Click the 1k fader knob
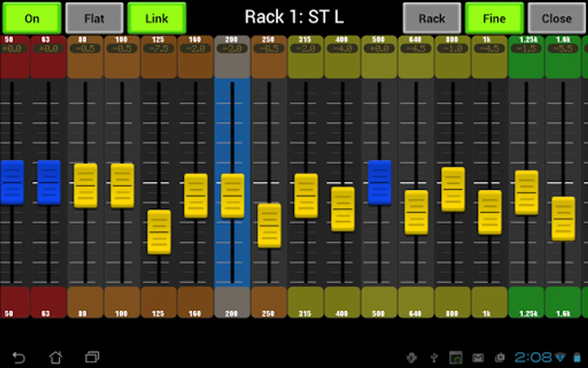 pos(490,212)
